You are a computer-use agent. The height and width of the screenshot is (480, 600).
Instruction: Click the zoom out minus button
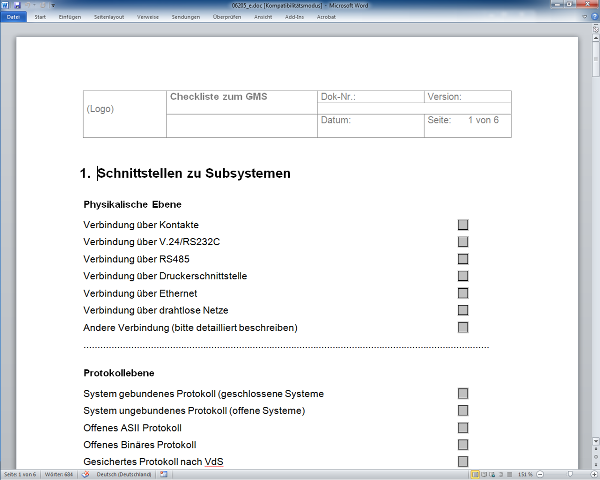click(541, 474)
